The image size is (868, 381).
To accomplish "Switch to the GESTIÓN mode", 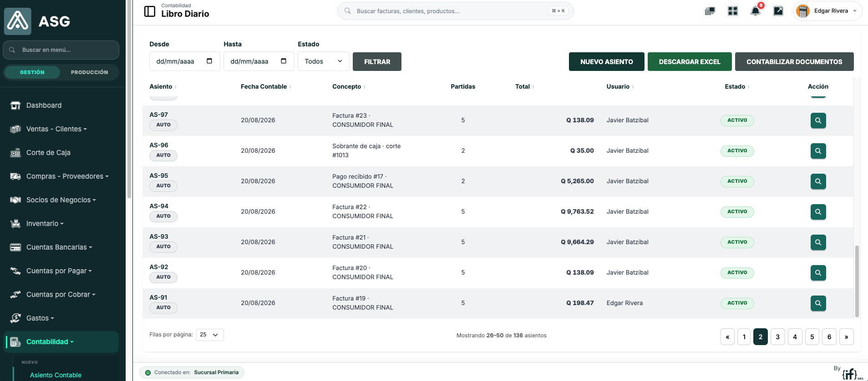I will click(32, 72).
